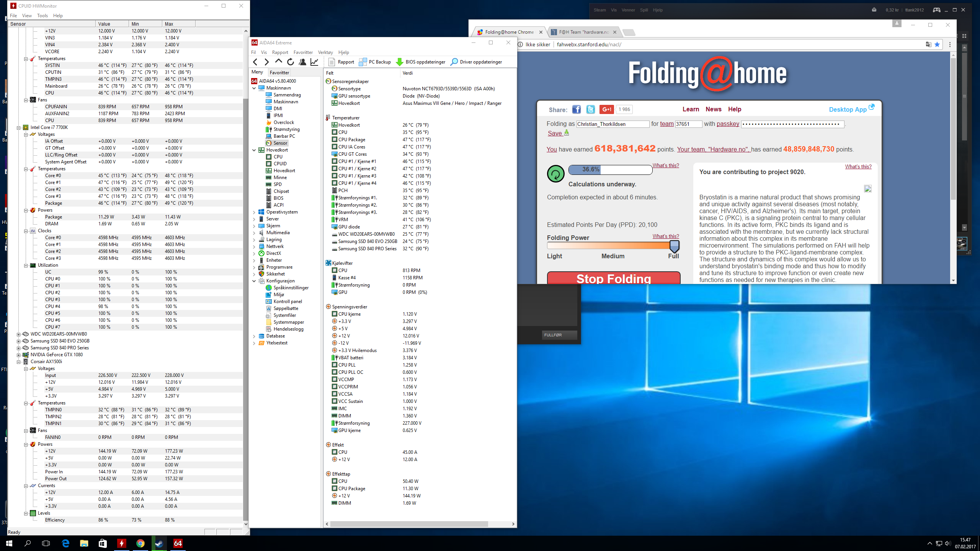Open Steam from the Windows taskbar
The width and height of the screenshot is (980, 551).
coord(159,543)
